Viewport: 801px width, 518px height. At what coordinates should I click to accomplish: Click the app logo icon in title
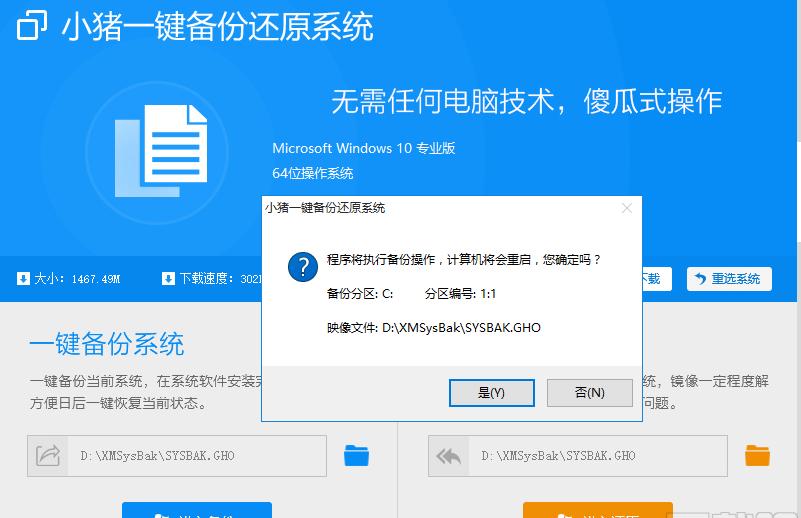tap(32, 25)
